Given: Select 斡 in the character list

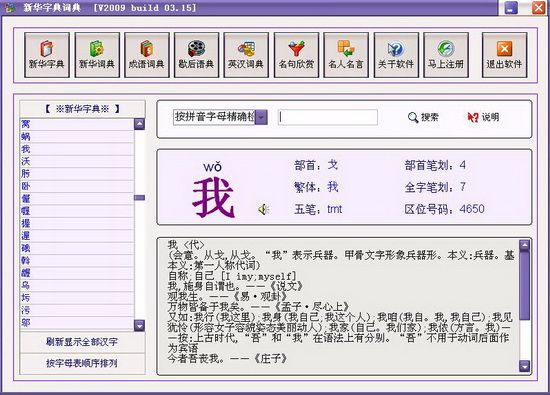Looking at the screenshot, I should (77, 261).
